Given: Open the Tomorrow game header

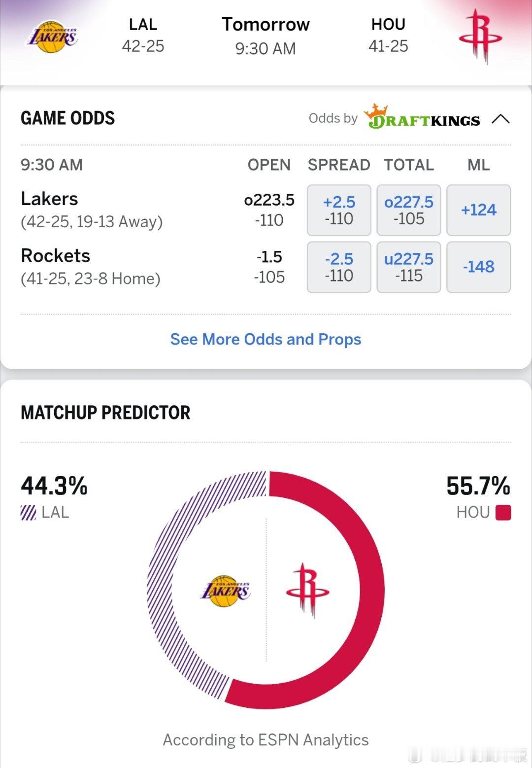Looking at the screenshot, I should tap(266, 35).
